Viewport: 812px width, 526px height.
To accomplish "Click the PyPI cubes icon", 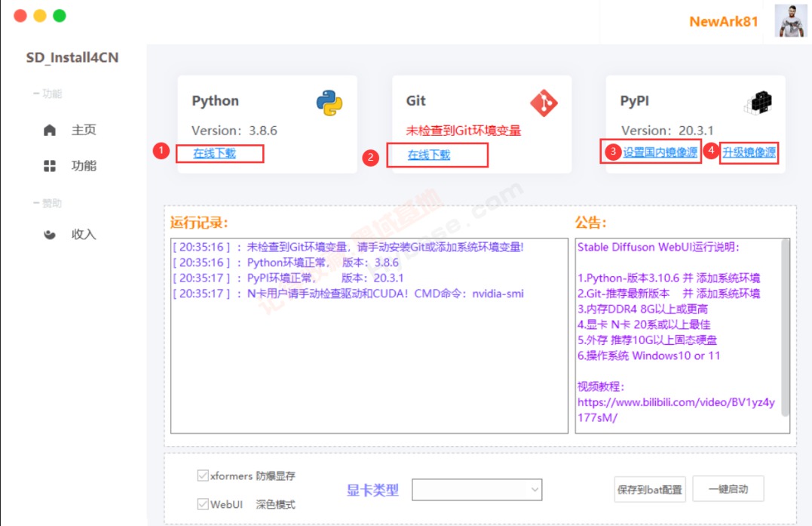I will click(x=758, y=102).
